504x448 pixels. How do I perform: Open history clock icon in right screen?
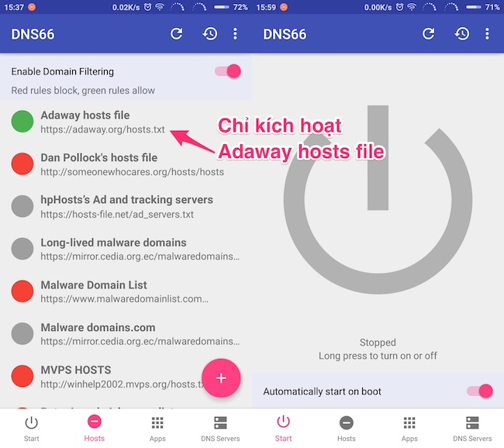pyautogui.click(x=462, y=33)
